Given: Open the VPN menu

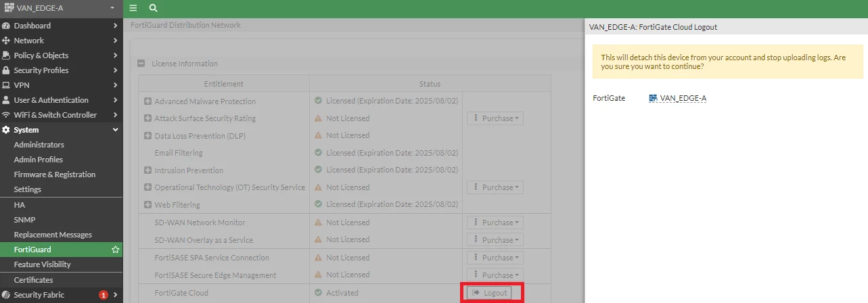Looking at the screenshot, I should (61, 85).
